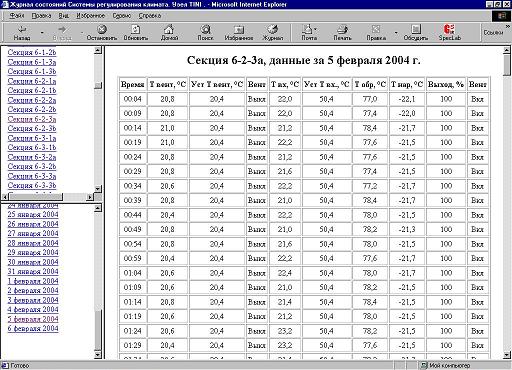Viewport: 512px width, 370px height.
Task: Open the Избранное menu in menu bar
Action: (90, 16)
